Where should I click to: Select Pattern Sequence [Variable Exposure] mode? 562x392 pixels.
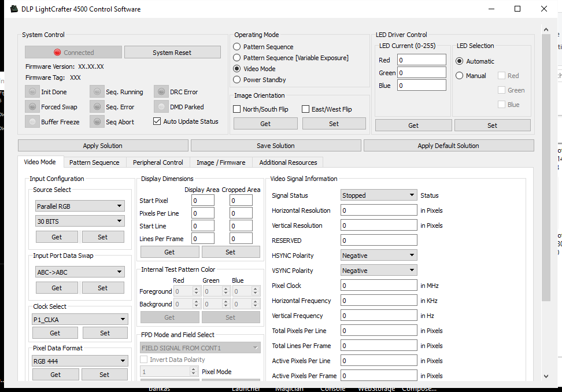236,58
